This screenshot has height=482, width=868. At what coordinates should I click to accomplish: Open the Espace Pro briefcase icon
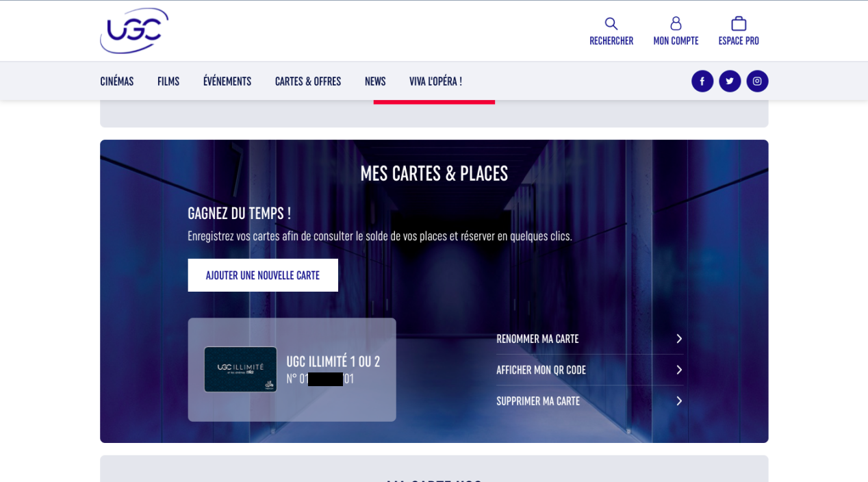[739, 24]
